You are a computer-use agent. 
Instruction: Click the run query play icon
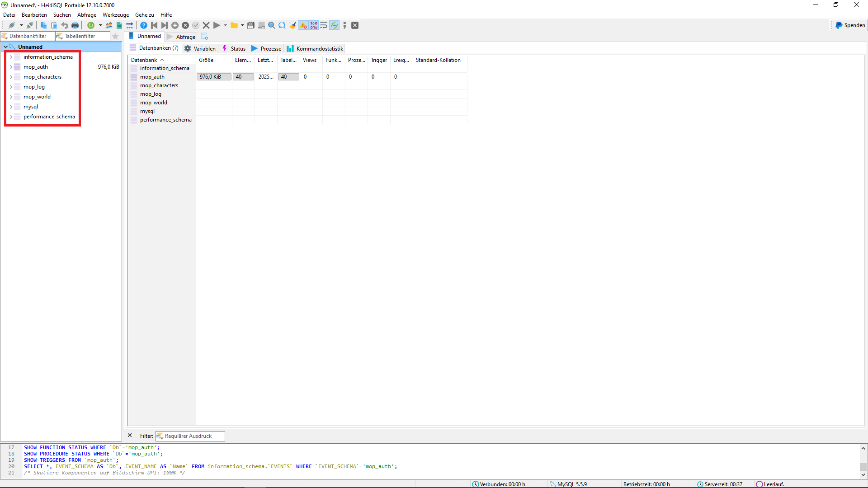click(217, 25)
